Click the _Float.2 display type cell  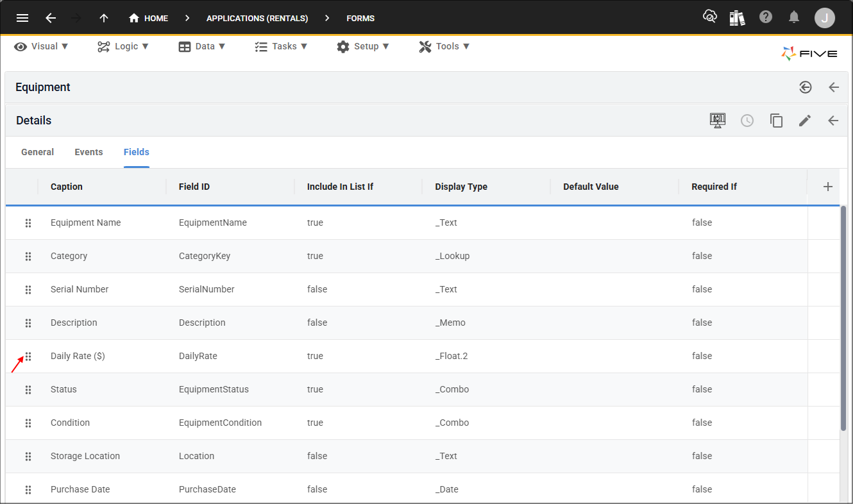452,356
